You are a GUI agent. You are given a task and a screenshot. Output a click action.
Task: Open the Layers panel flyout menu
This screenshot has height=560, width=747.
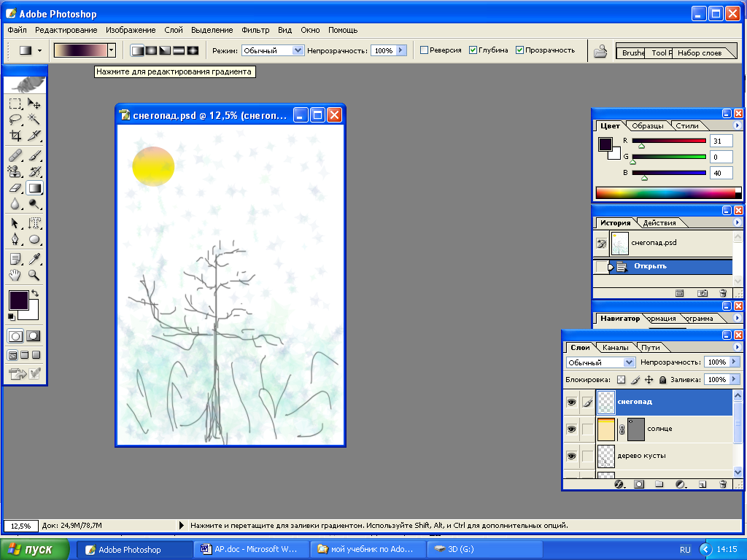pos(738,347)
